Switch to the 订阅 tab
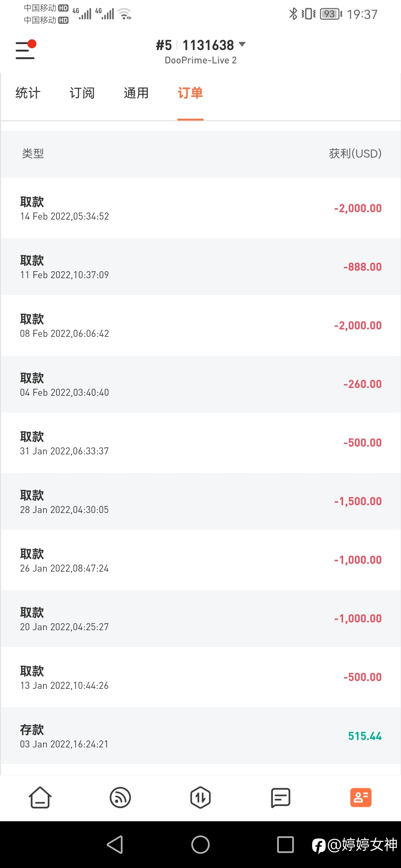 coord(82,93)
